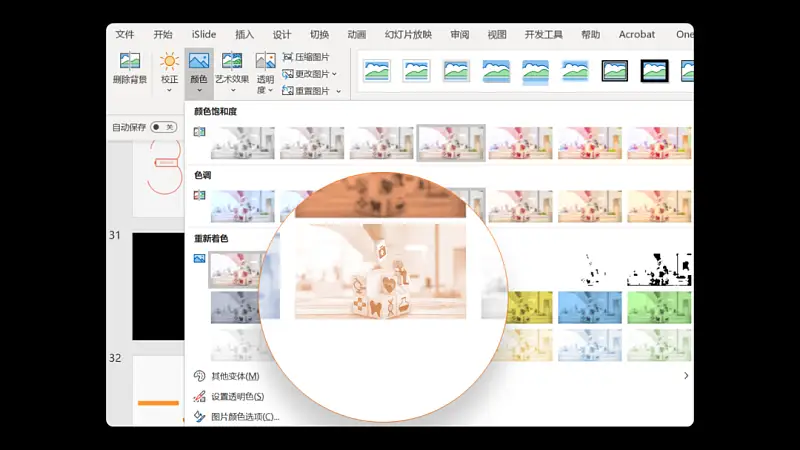Image resolution: width=800 pixels, height=450 pixels.
Task: Select last most-saturated saturation swatch
Action: click(x=659, y=143)
